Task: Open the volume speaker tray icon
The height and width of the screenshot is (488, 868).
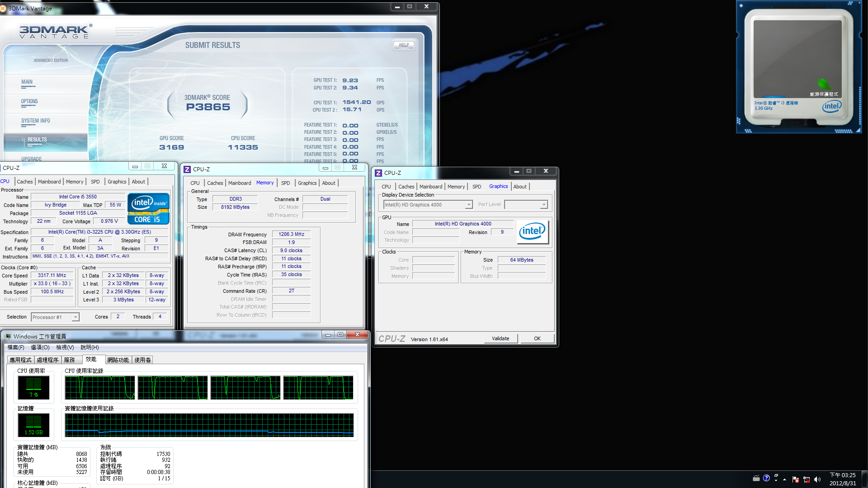Action: [x=817, y=479]
